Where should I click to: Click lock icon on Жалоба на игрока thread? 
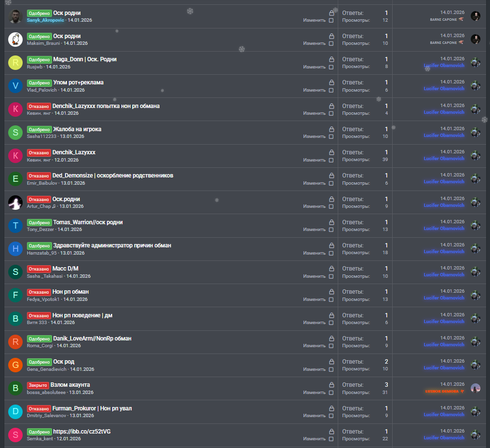click(x=331, y=129)
